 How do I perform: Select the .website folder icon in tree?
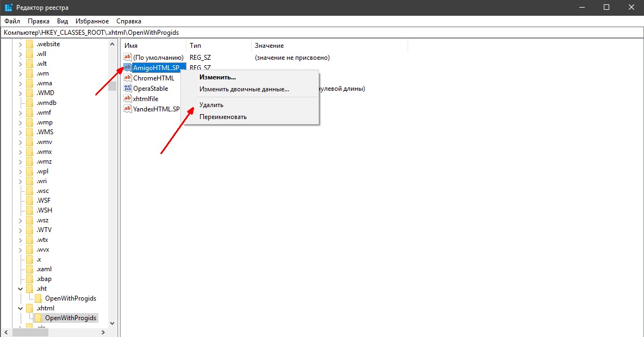(x=29, y=44)
